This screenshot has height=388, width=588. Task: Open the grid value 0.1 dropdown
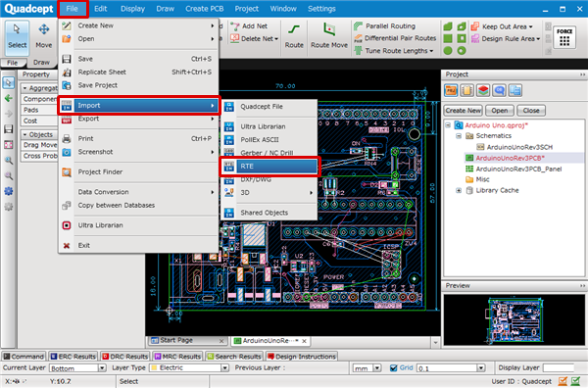[481, 368]
